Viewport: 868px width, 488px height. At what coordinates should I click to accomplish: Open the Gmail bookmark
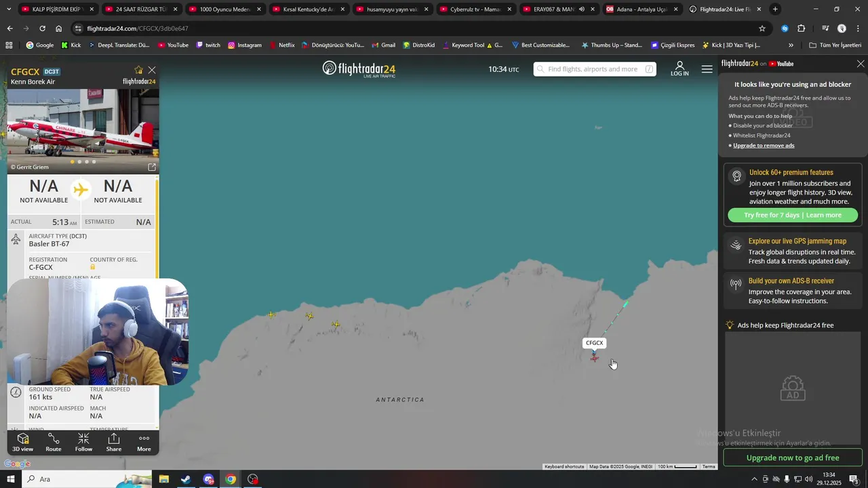(383, 45)
